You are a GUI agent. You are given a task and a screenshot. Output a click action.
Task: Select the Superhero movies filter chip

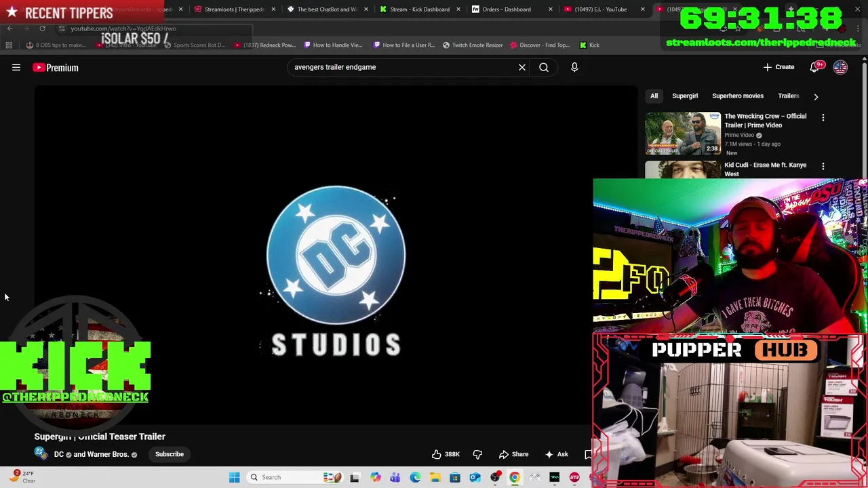pos(738,96)
